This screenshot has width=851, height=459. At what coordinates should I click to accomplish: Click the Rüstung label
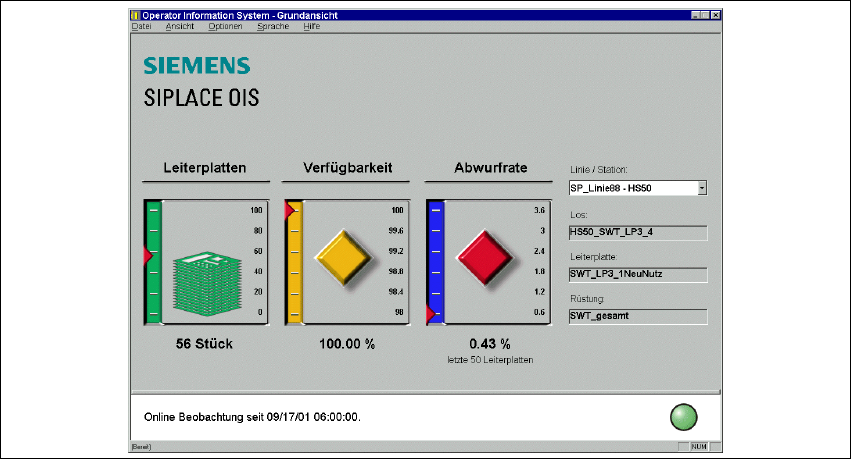click(x=587, y=298)
